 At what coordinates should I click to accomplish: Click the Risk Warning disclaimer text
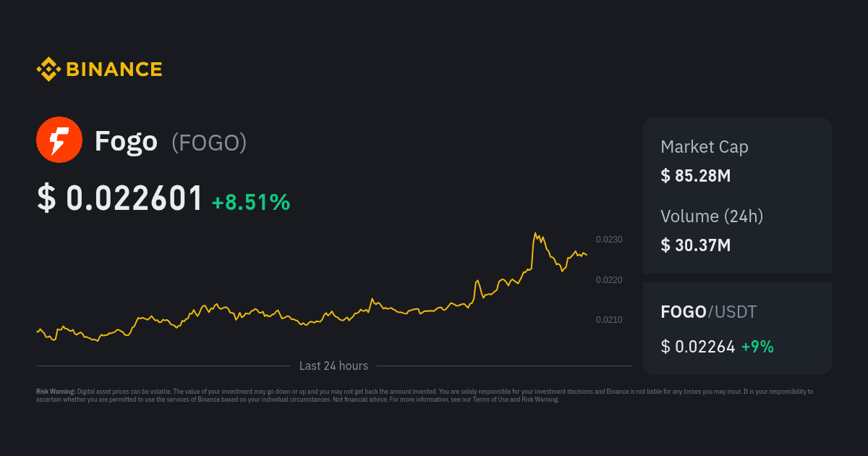pos(425,395)
